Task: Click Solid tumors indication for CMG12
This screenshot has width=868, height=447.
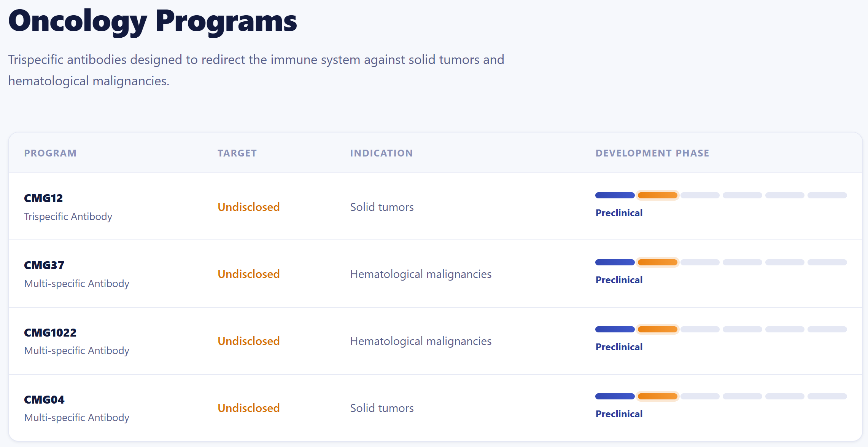Action: tap(382, 207)
